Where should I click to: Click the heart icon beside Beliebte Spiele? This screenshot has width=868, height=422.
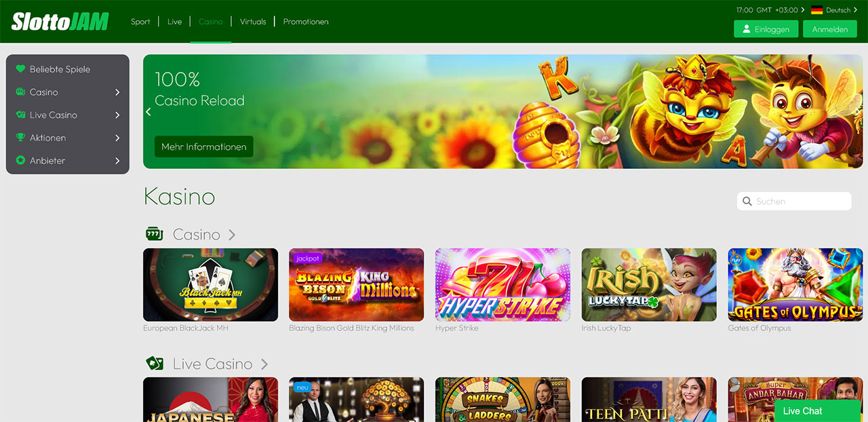tap(20, 69)
